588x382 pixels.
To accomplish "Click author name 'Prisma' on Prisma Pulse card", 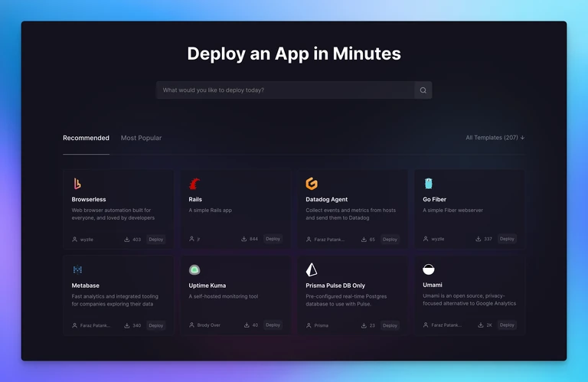I will point(321,325).
